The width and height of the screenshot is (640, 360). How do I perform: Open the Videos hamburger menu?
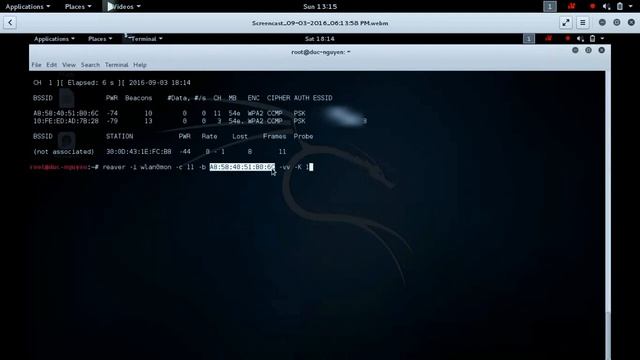point(582,23)
